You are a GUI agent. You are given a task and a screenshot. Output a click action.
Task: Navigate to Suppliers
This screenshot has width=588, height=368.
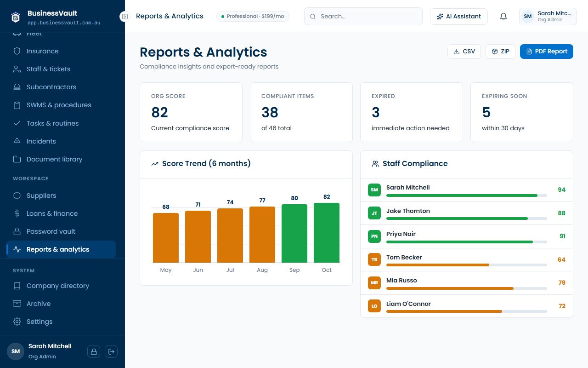tap(61, 195)
